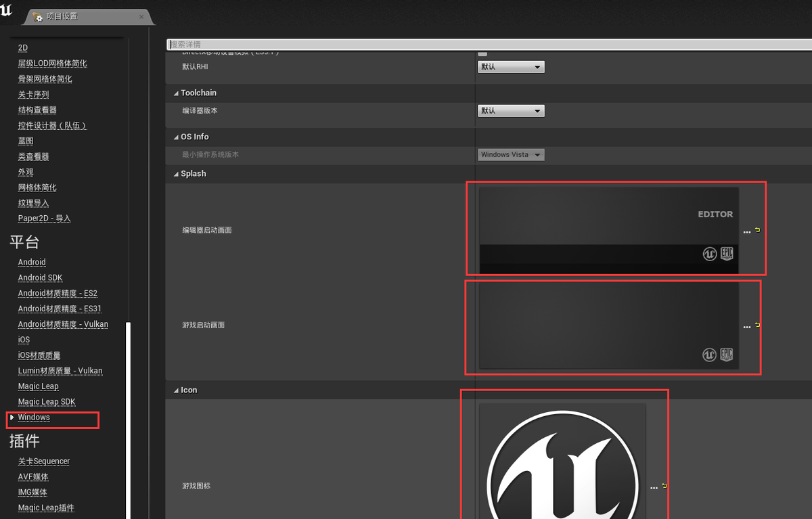Click the gear icon on 项目设置 tab
This screenshot has width=812, height=519.
point(38,17)
